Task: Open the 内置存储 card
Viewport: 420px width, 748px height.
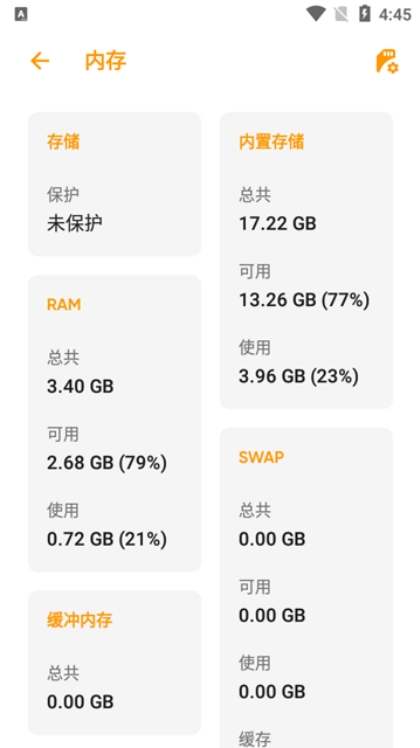Action: pyautogui.click(x=306, y=260)
